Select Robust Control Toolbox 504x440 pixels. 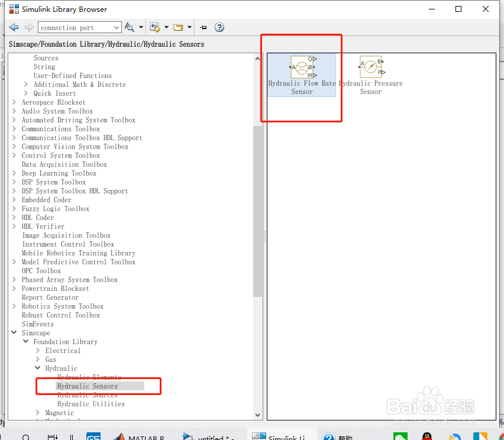(61, 315)
